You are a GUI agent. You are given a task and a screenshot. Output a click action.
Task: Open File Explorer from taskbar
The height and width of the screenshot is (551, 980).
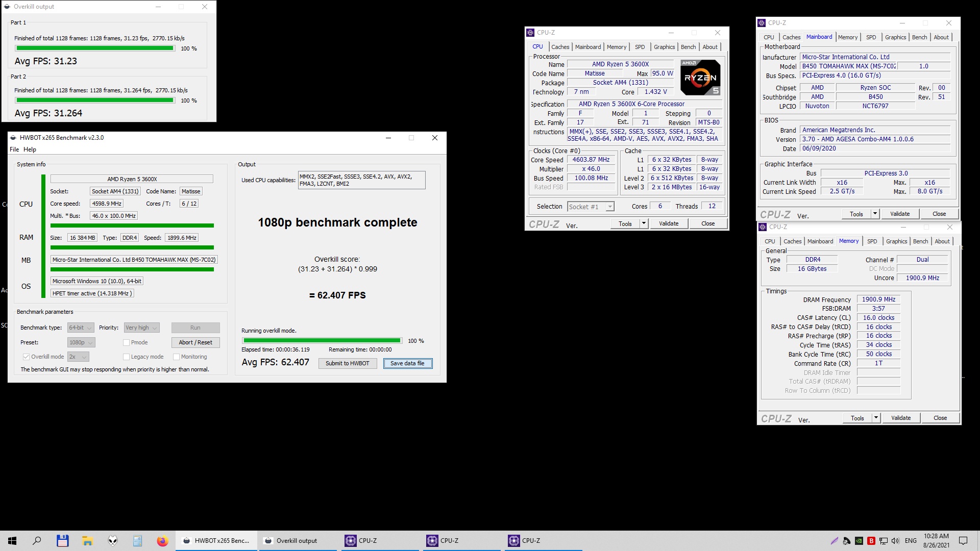pyautogui.click(x=87, y=541)
